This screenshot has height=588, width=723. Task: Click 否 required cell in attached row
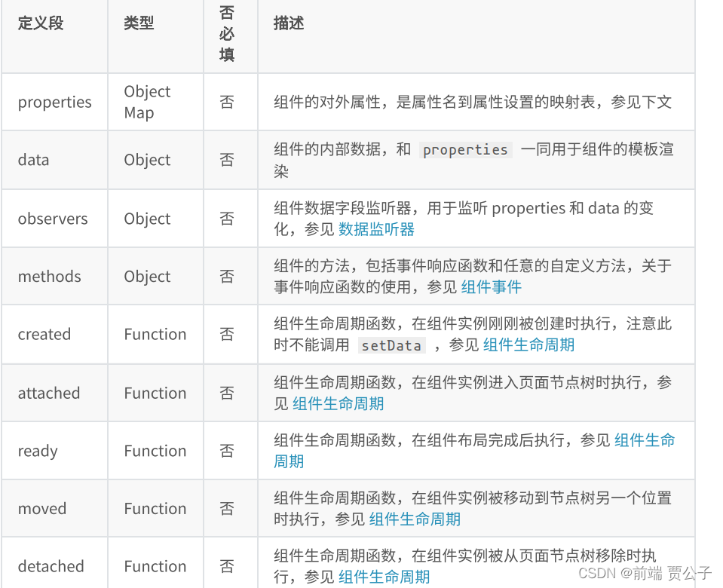click(231, 393)
